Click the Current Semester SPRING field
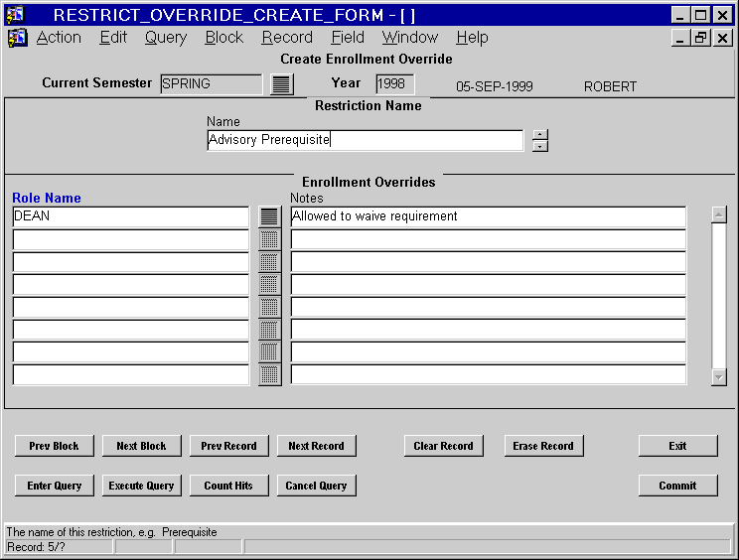This screenshot has height=560, width=739. click(212, 84)
